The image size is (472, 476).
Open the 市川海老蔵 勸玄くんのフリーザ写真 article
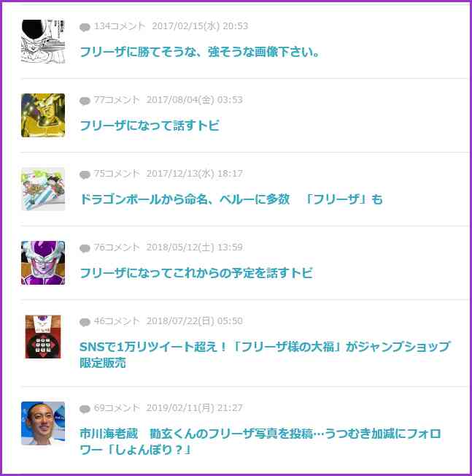260,442
